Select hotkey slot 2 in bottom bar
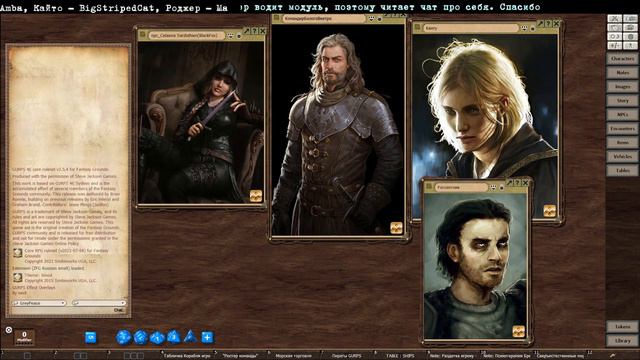 [81, 356]
